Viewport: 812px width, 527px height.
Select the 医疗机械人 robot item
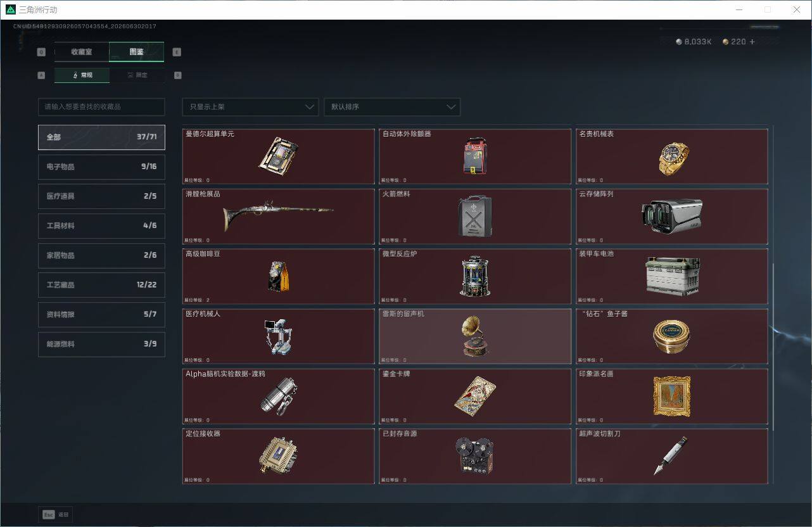point(278,336)
